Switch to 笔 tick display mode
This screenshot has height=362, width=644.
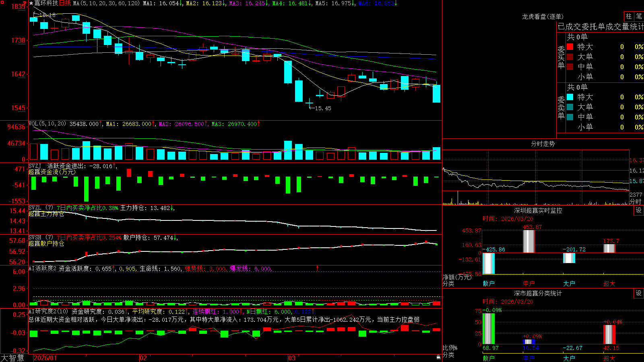click(x=639, y=16)
